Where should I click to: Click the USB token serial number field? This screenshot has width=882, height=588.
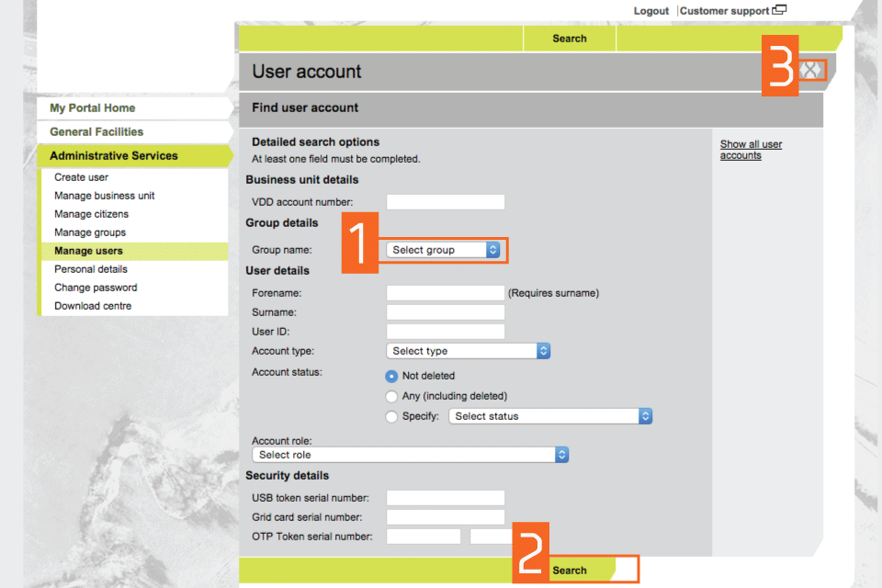[446, 498]
